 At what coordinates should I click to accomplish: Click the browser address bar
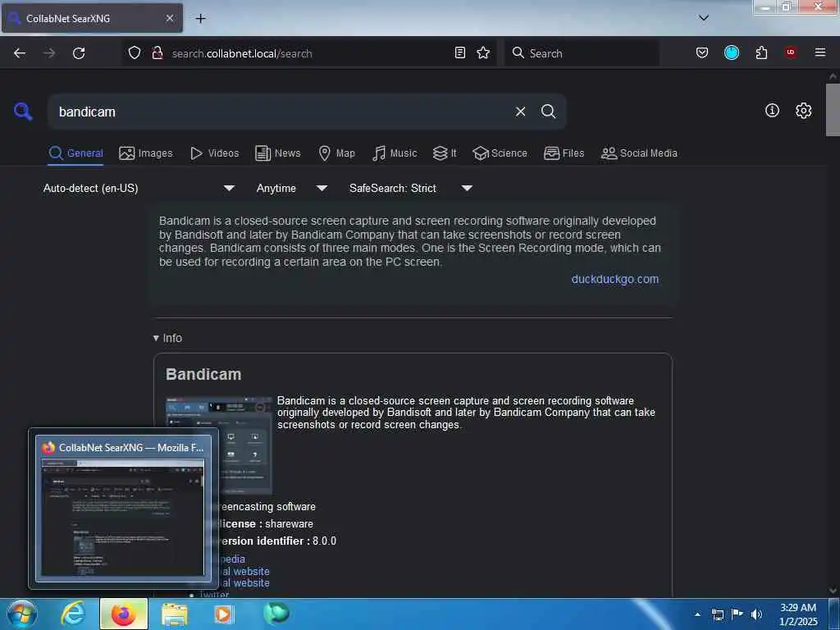[x=309, y=53]
